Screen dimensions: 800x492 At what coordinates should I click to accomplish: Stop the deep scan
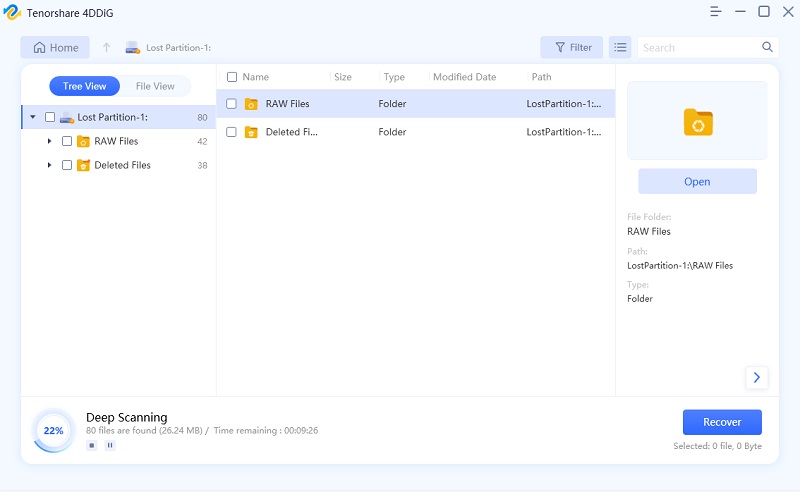[x=92, y=445]
